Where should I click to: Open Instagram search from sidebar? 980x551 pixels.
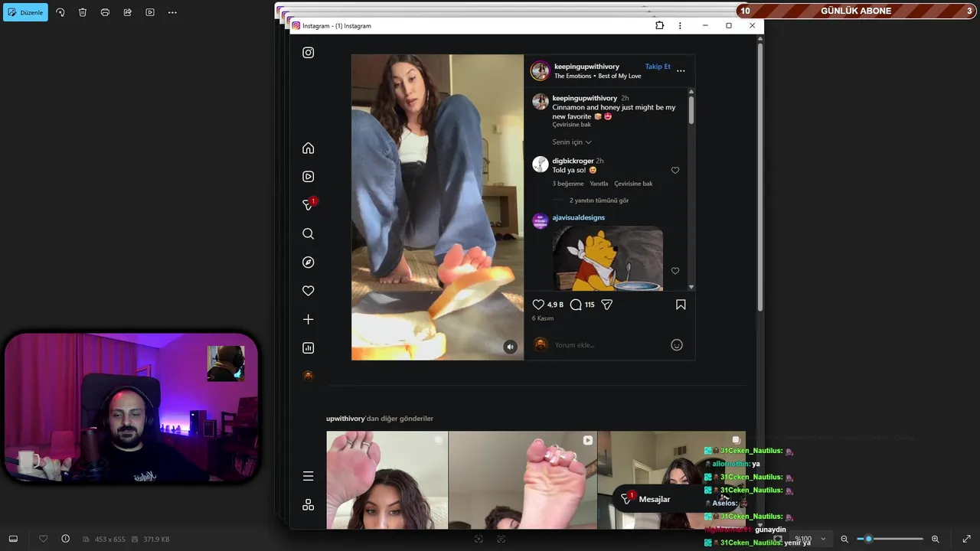308,233
